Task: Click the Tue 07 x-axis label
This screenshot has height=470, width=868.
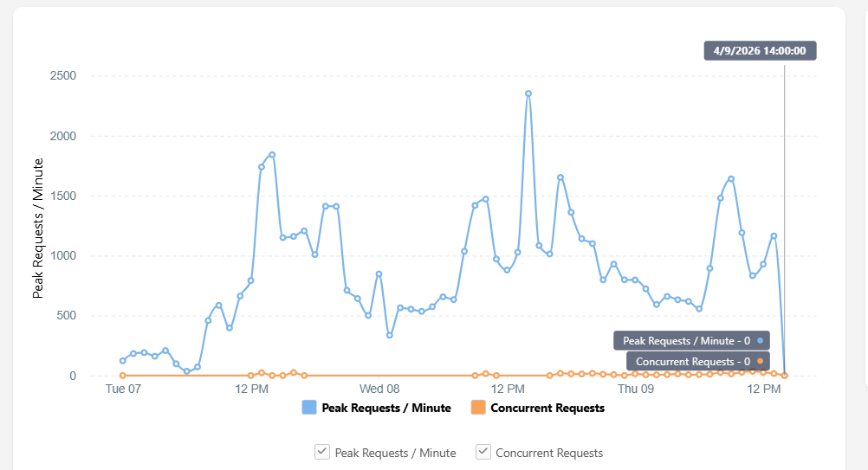Action: pos(122,389)
